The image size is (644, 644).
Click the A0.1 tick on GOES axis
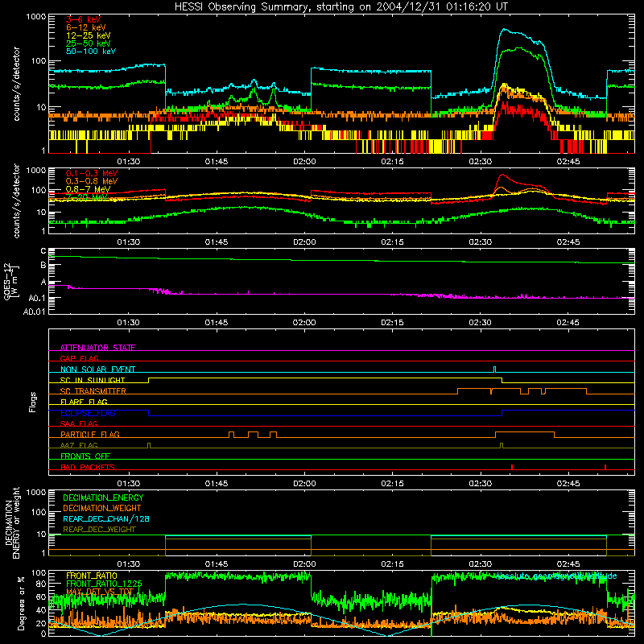37,298
